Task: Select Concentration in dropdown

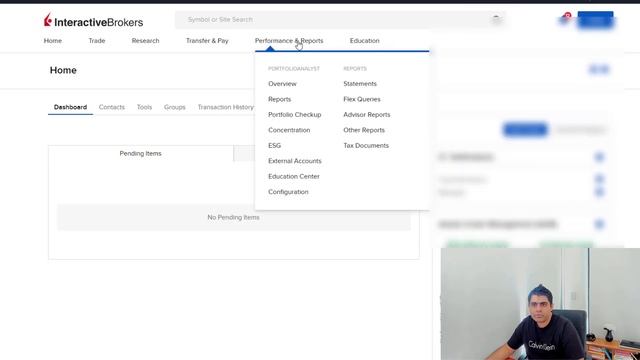Action: click(289, 130)
